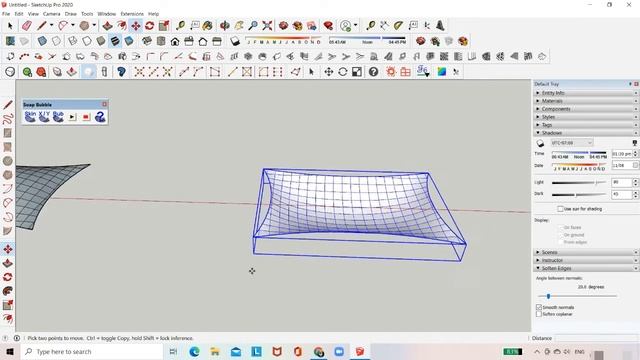Open the Extensions menu

[x=132, y=14]
